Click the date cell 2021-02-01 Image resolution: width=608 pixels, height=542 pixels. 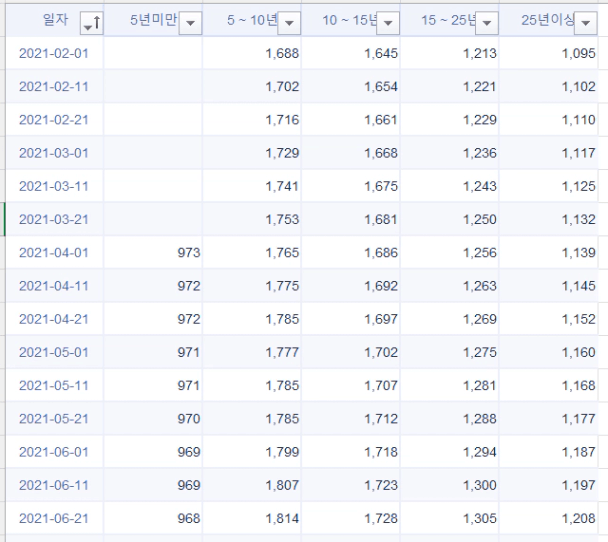tap(54, 53)
